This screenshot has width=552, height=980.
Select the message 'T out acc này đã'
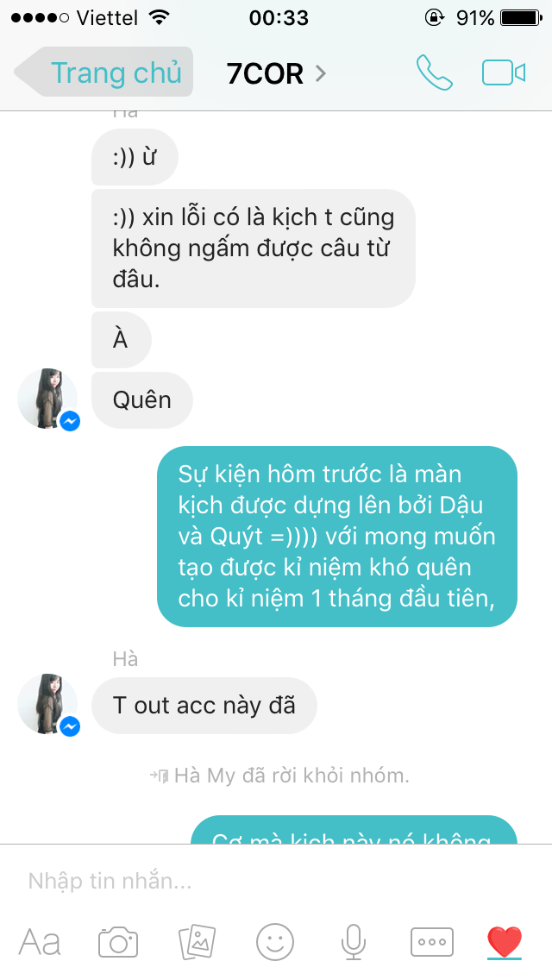(x=204, y=706)
